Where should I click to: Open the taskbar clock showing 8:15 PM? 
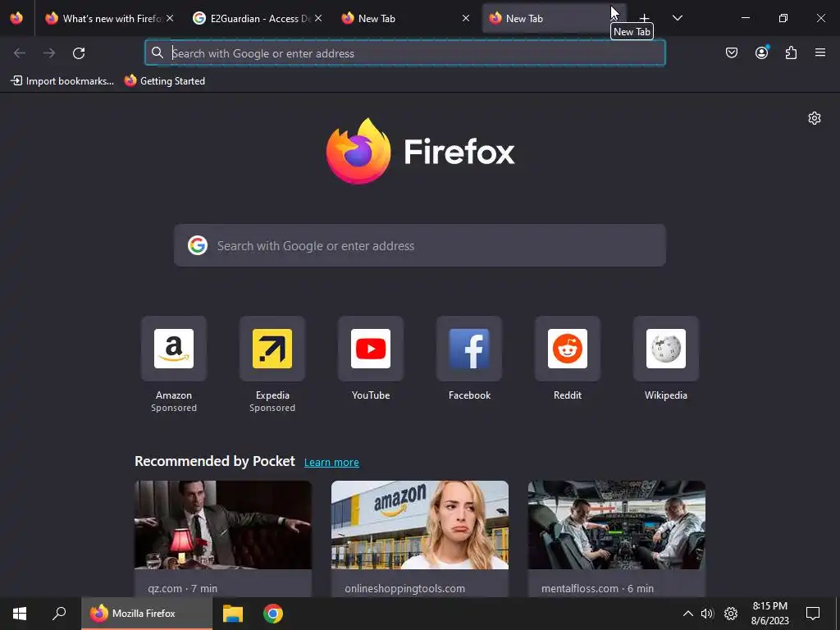(x=769, y=614)
